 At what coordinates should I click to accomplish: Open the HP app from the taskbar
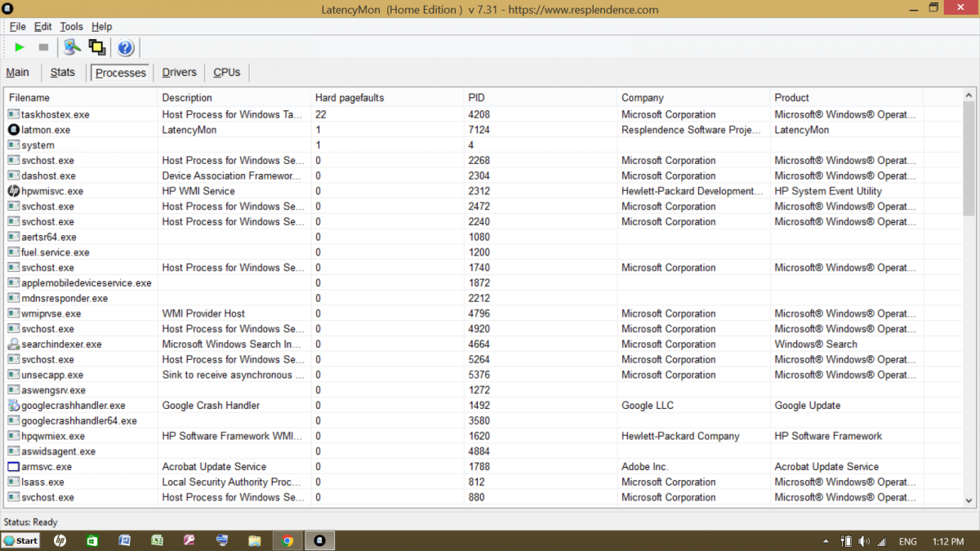tap(60, 540)
